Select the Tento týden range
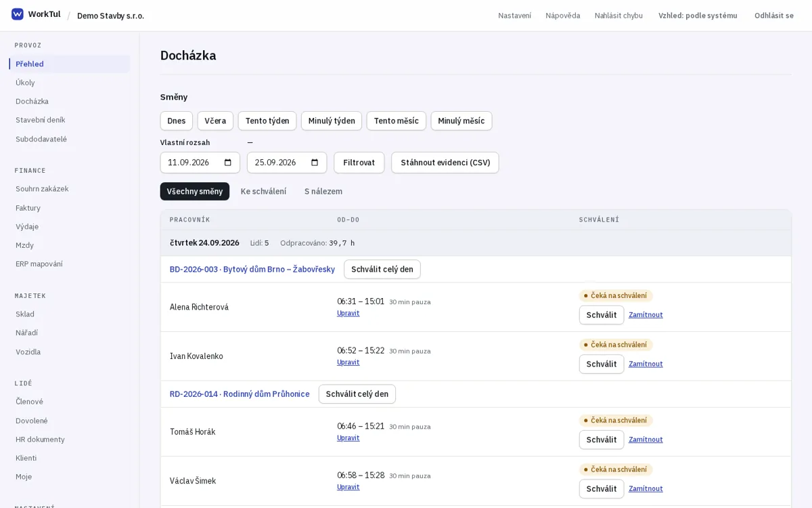The height and width of the screenshot is (508, 812). tap(267, 121)
